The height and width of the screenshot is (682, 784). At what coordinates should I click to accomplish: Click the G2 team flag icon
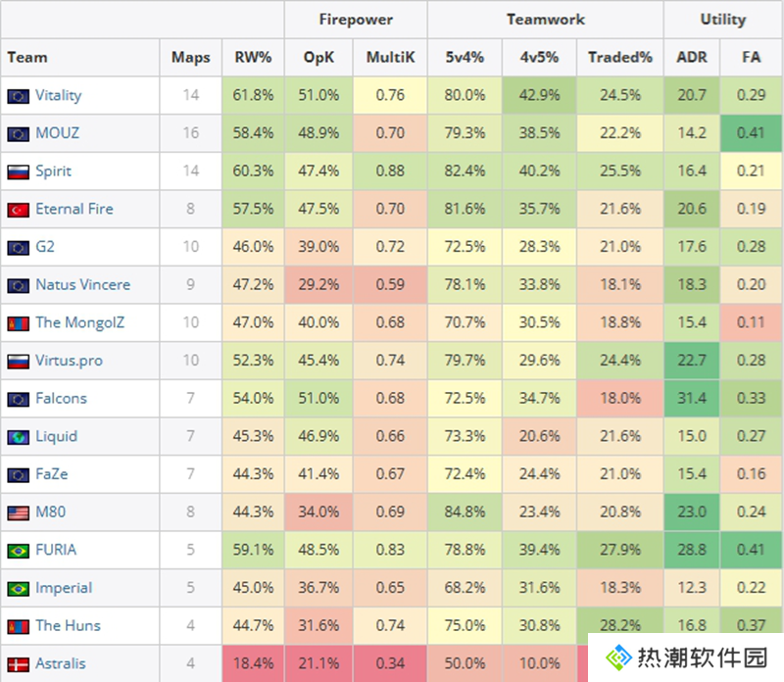(x=18, y=248)
